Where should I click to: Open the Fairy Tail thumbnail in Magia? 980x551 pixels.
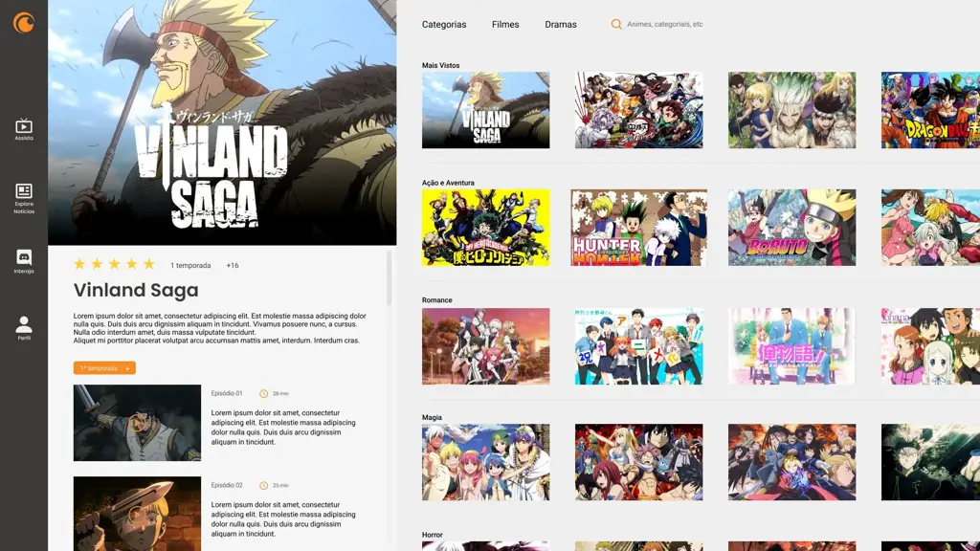(x=638, y=462)
